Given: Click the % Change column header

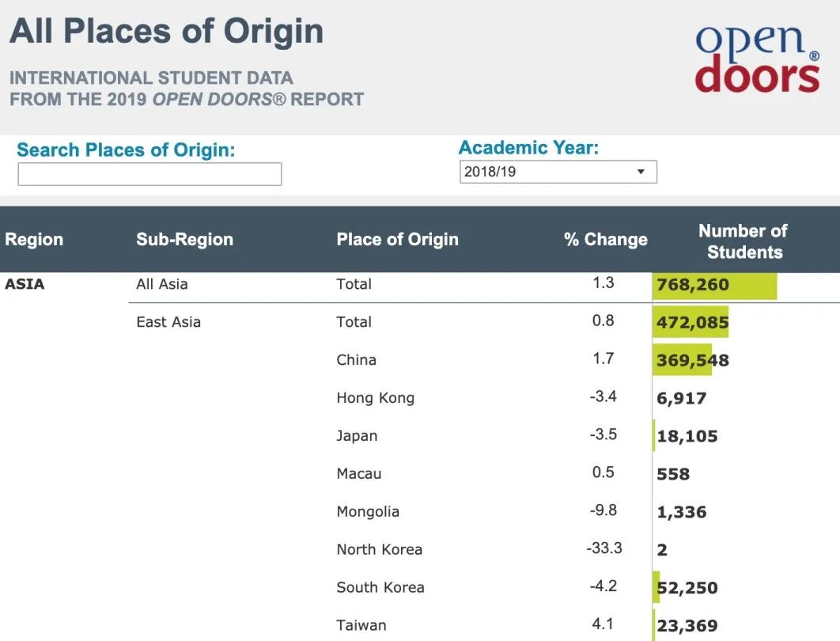Looking at the screenshot, I should 606,239.
